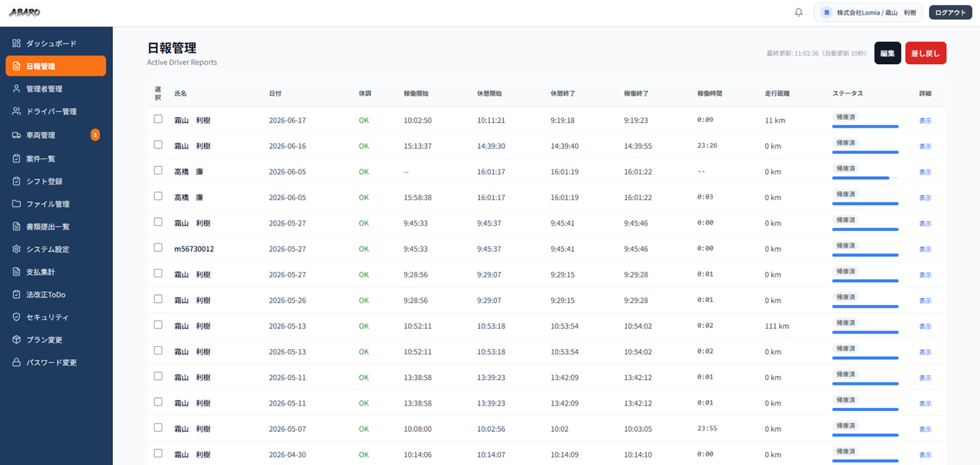Tick the checkbox for the 2026-06-16 report
The height and width of the screenshot is (465, 980).
[158, 144]
